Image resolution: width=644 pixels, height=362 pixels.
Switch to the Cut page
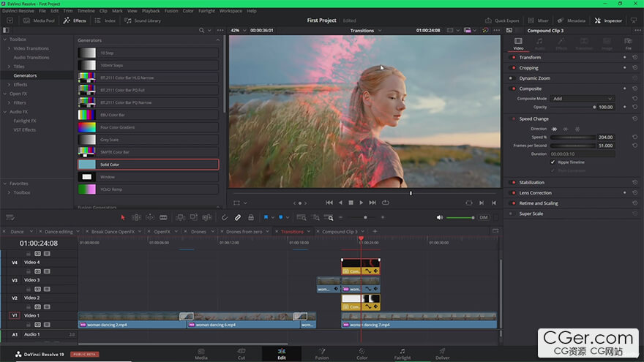tap(241, 354)
